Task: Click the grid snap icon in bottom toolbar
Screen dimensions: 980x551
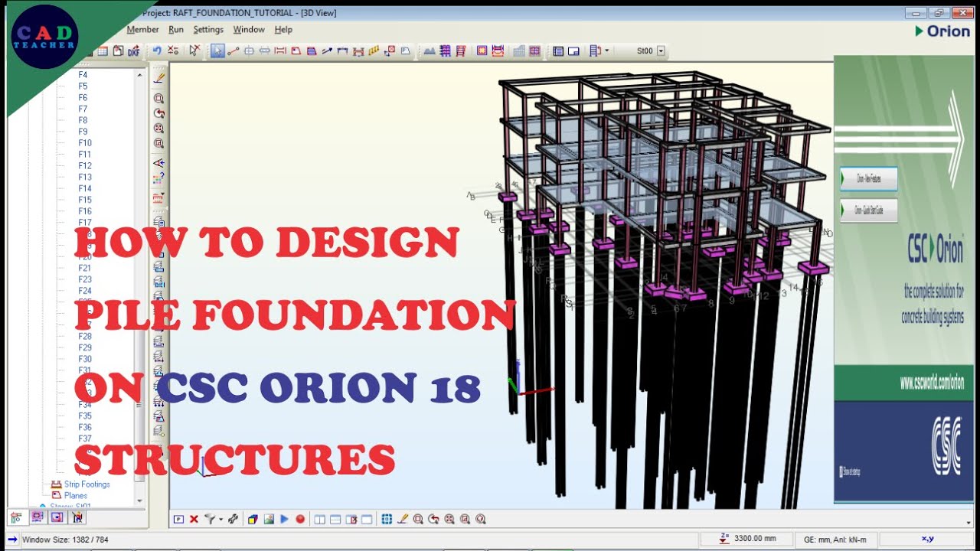Action: click(387, 519)
